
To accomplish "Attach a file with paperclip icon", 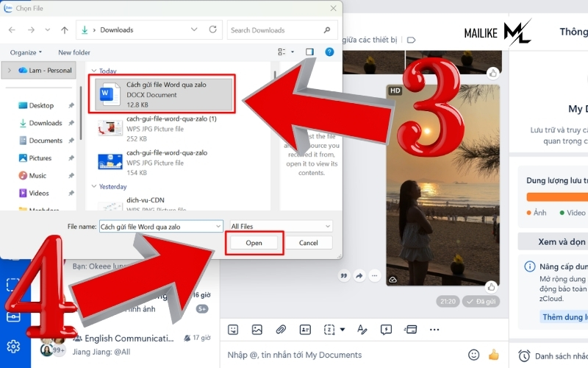I will (281, 330).
